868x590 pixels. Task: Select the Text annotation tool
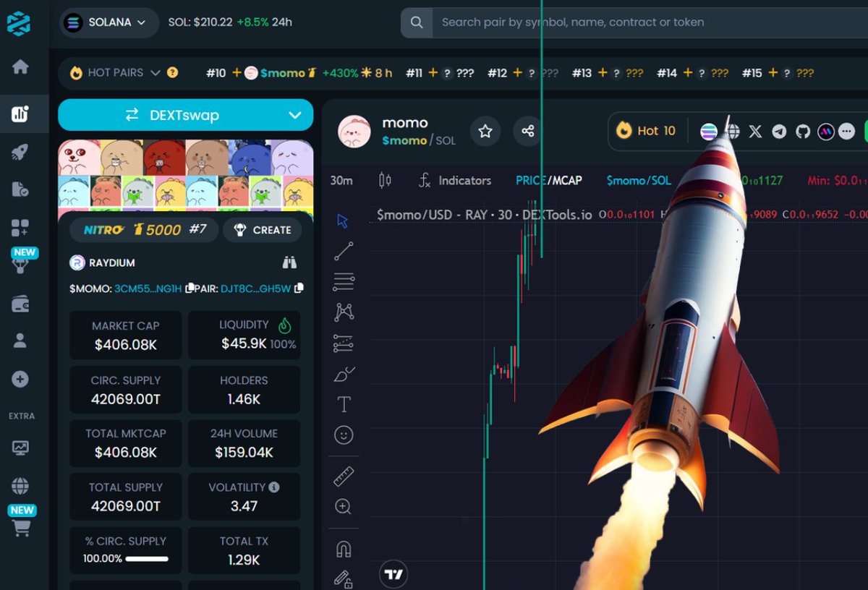(344, 404)
